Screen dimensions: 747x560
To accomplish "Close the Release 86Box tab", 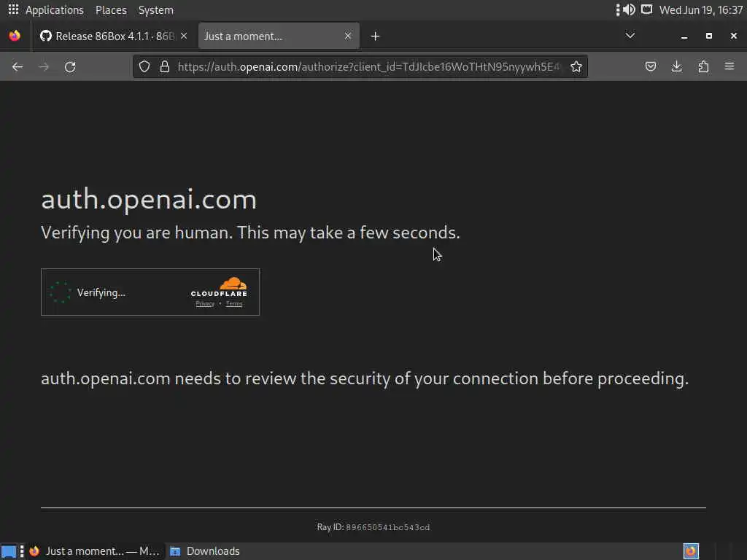I will coord(184,36).
